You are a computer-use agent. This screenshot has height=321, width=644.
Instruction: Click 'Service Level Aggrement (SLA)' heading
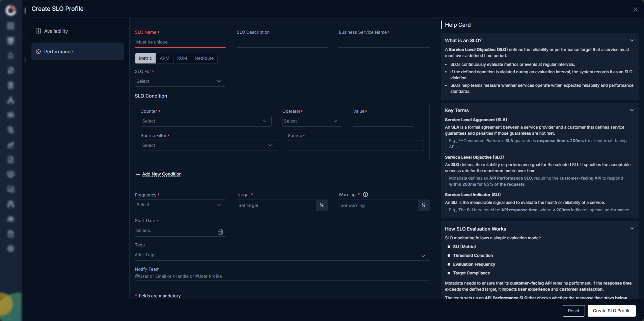coord(476,120)
